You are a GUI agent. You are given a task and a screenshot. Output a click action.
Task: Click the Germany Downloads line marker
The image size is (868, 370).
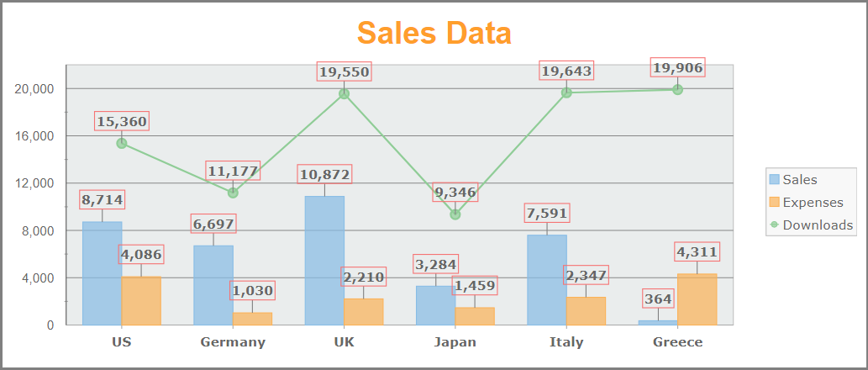click(233, 193)
